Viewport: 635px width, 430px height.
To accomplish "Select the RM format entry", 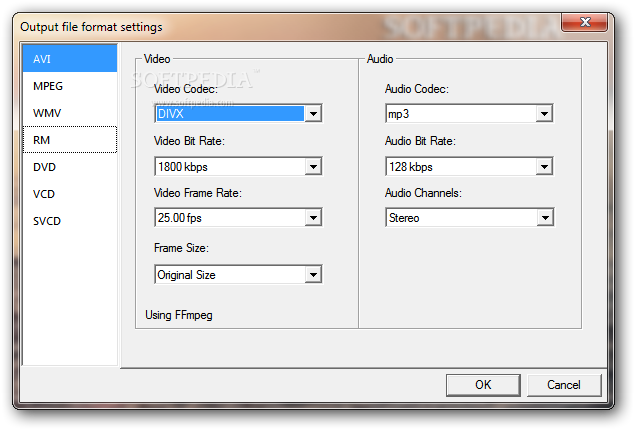I will pos(70,140).
